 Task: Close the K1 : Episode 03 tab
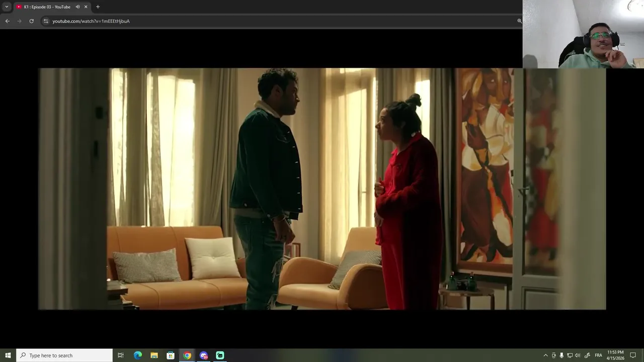tap(86, 7)
